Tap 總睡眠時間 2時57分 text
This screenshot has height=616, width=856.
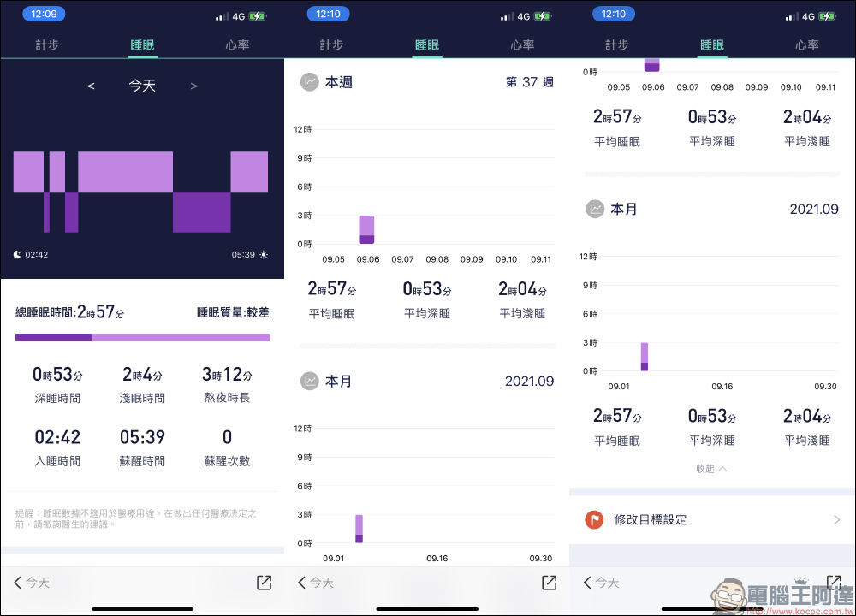[x=70, y=312]
